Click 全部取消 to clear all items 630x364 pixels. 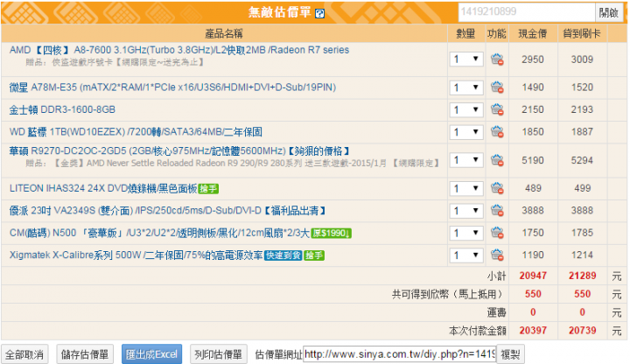pyautogui.click(x=24, y=354)
